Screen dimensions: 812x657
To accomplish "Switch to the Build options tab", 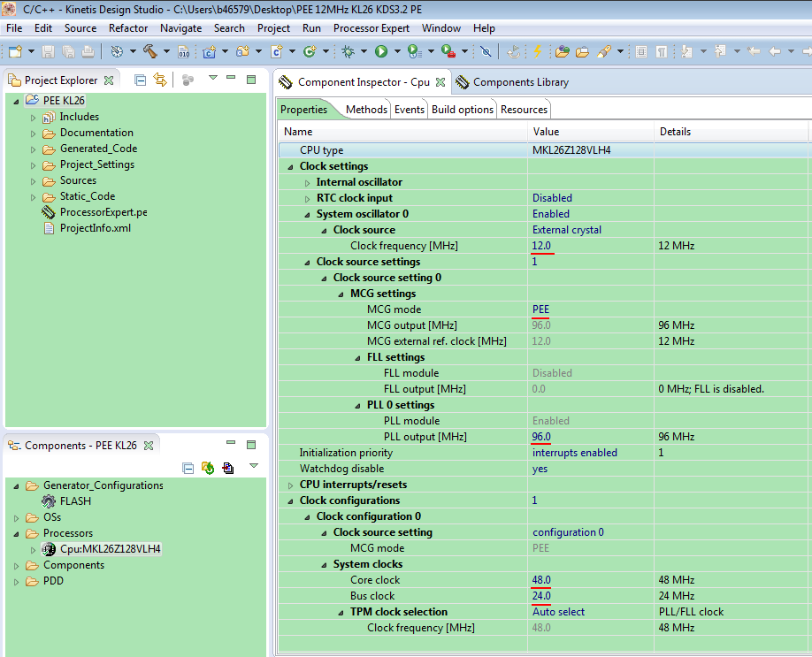I will pos(463,110).
